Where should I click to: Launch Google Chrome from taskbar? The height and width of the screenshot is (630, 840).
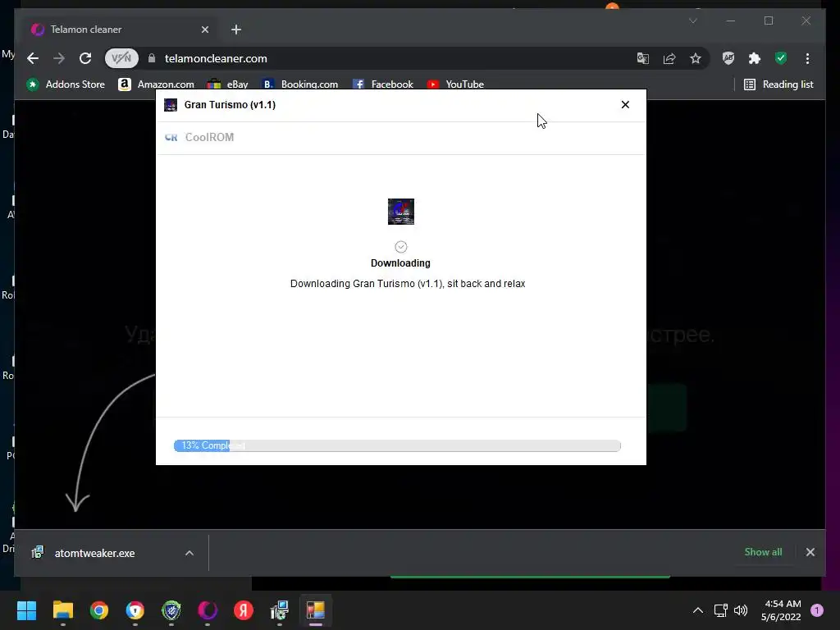coord(99,610)
